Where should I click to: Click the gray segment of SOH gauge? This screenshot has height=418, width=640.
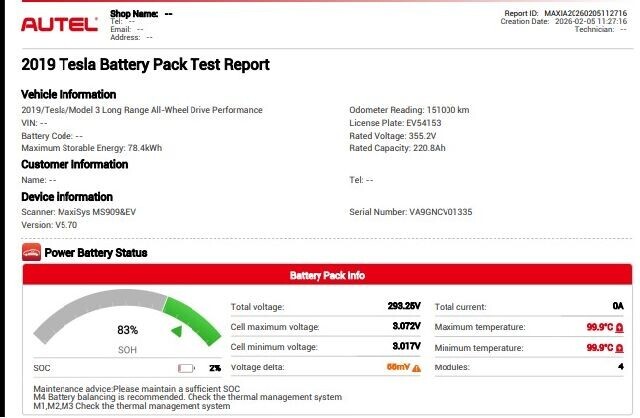(98, 310)
